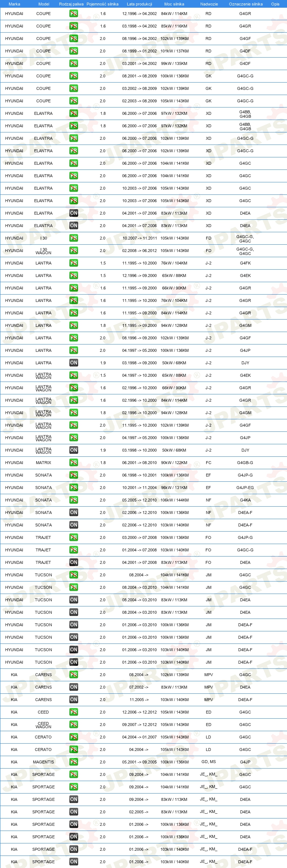Screen dimensions: 287x868
Task: Click the Model column header
Action: point(44,4)
